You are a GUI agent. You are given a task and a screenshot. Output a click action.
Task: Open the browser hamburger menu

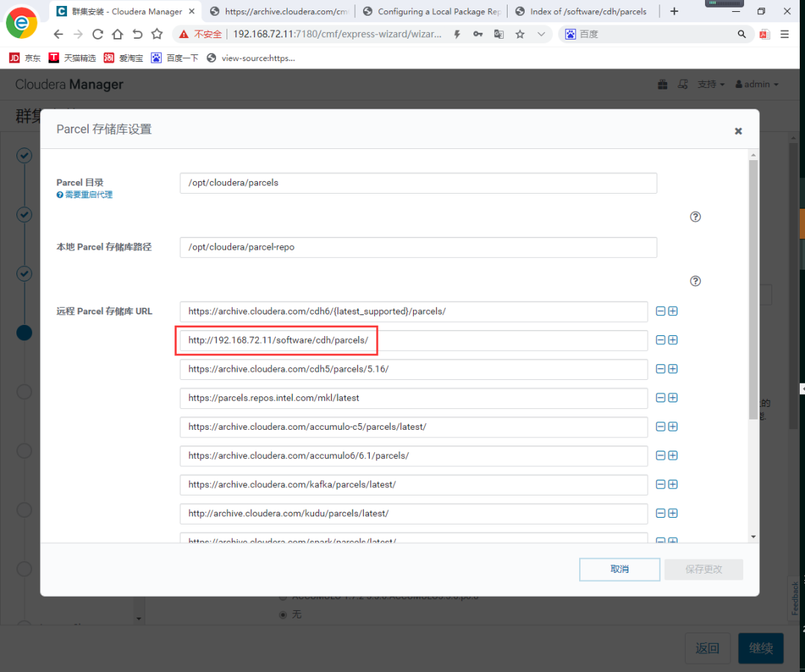pyautogui.click(x=784, y=34)
